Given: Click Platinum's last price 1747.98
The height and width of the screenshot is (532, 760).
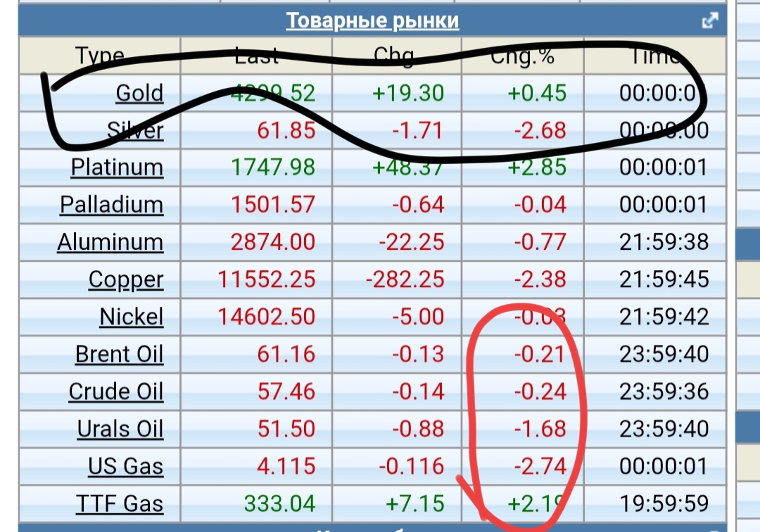Looking at the screenshot, I should pyautogui.click(x=273, y=167).
